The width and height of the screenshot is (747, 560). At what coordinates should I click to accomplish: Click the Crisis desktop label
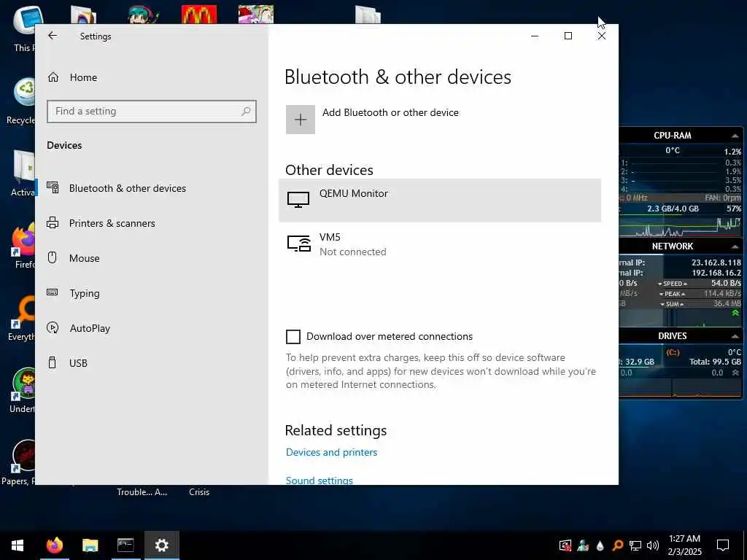(x=199, y=492)
